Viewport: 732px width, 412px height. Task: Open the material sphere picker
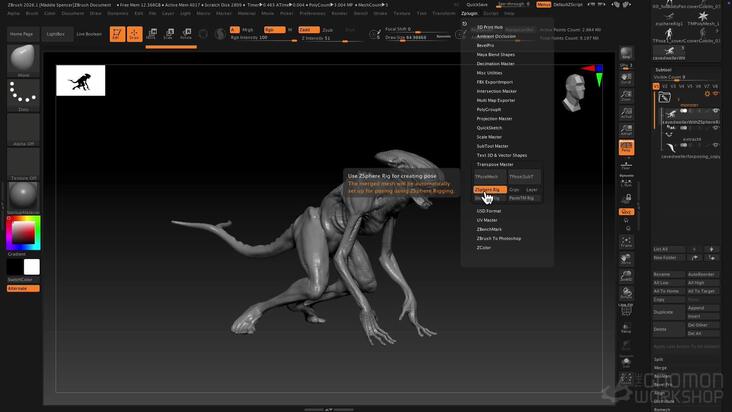pos(23,197)
